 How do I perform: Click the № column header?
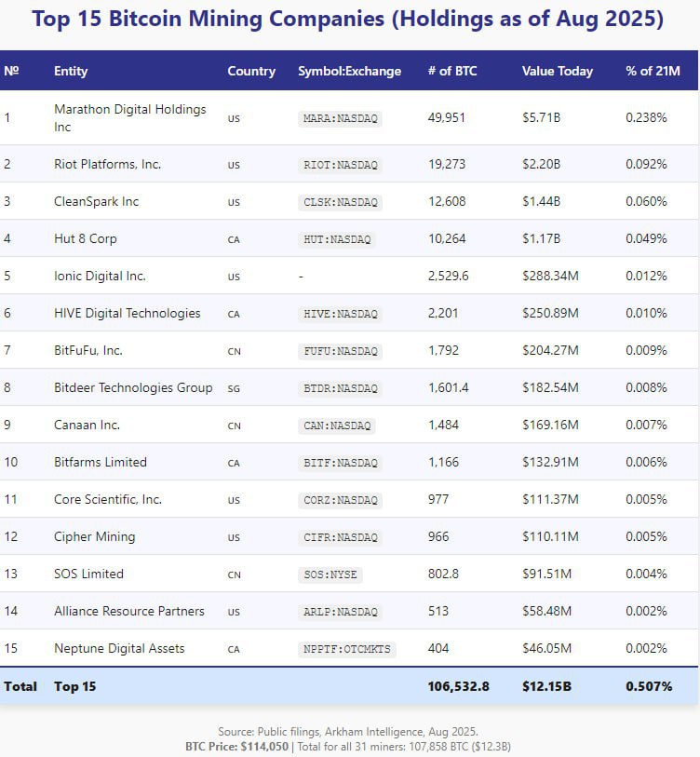pos(11,71)
